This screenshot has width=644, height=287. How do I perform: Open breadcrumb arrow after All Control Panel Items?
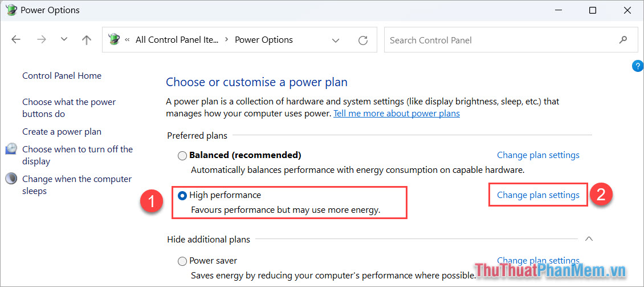click(226, 40)
